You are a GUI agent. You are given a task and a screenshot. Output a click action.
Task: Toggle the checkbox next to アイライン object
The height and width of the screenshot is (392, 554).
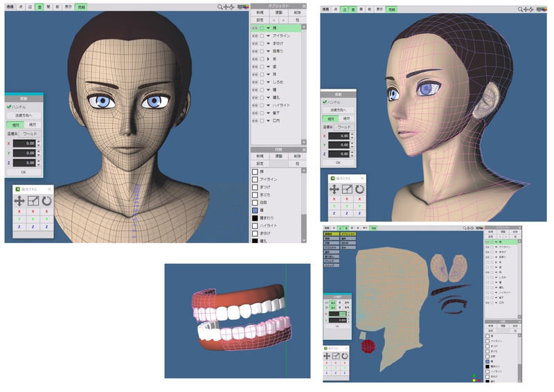pyautogui.click(x=262, y=36)
